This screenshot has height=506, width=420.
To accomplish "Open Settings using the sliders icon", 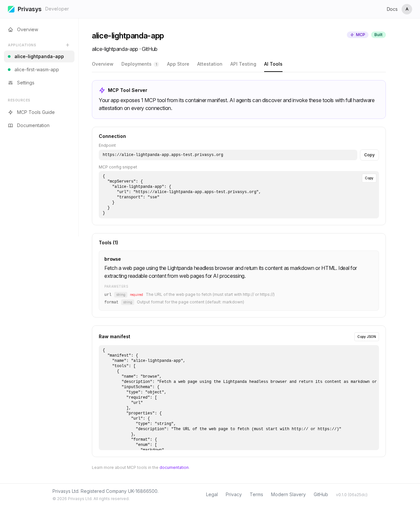I will point(10,83).
